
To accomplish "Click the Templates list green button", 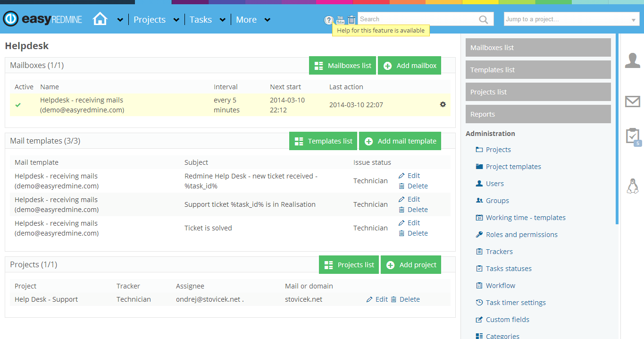I will pyautogui.click(x=323, y=141).
